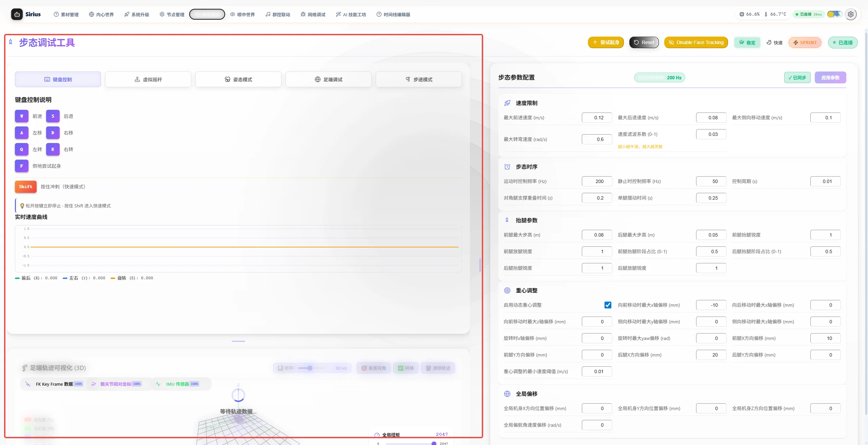This screenshot has height=445, width=868.
Task: Click the 重置视角 button
Action: [374, 368]
